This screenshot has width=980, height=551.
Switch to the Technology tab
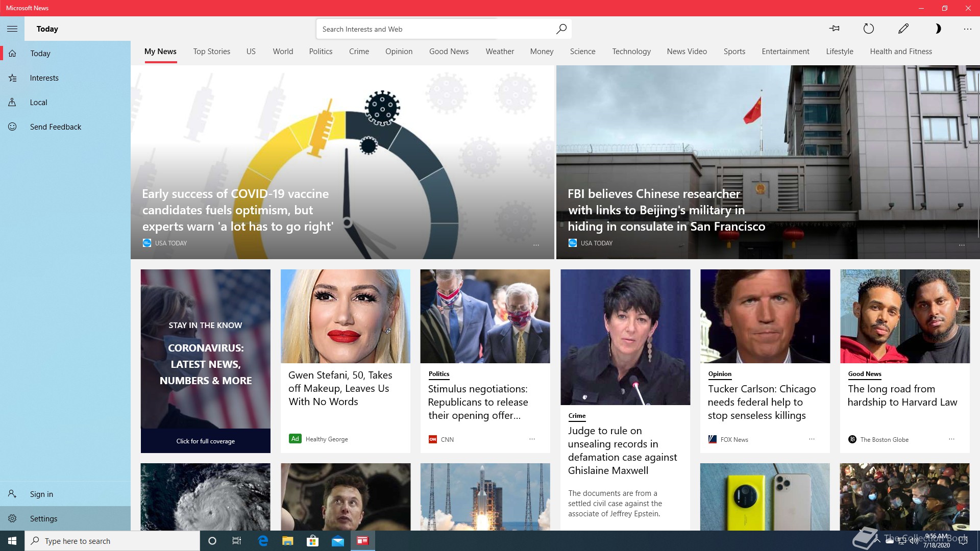tap(631, 52)
